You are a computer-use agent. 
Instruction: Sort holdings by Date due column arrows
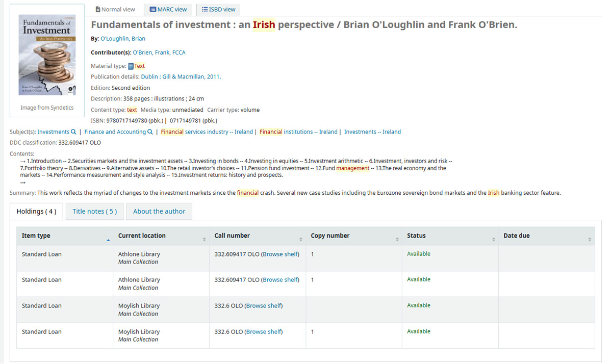pyautogui.click(x=590, y=240)
